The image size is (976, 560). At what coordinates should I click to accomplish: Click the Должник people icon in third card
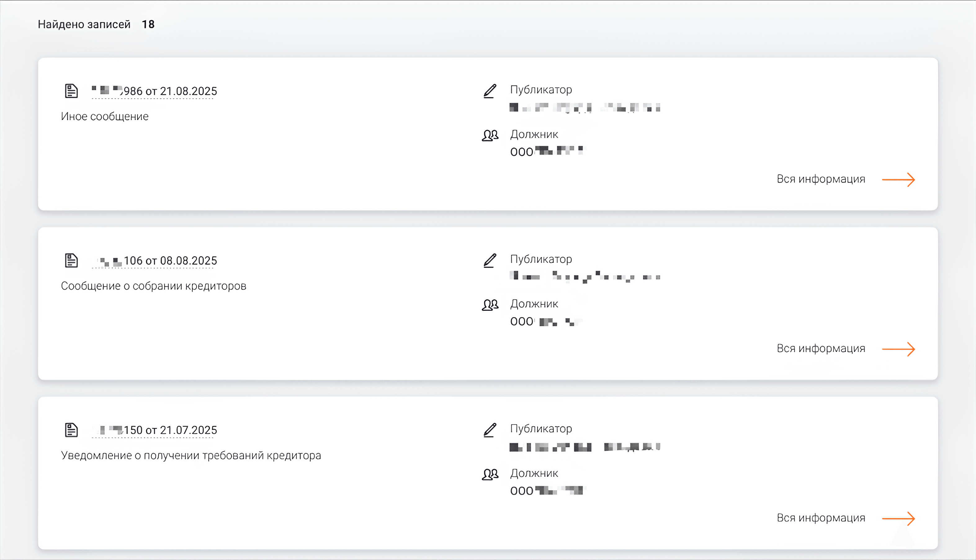[490, 474]
